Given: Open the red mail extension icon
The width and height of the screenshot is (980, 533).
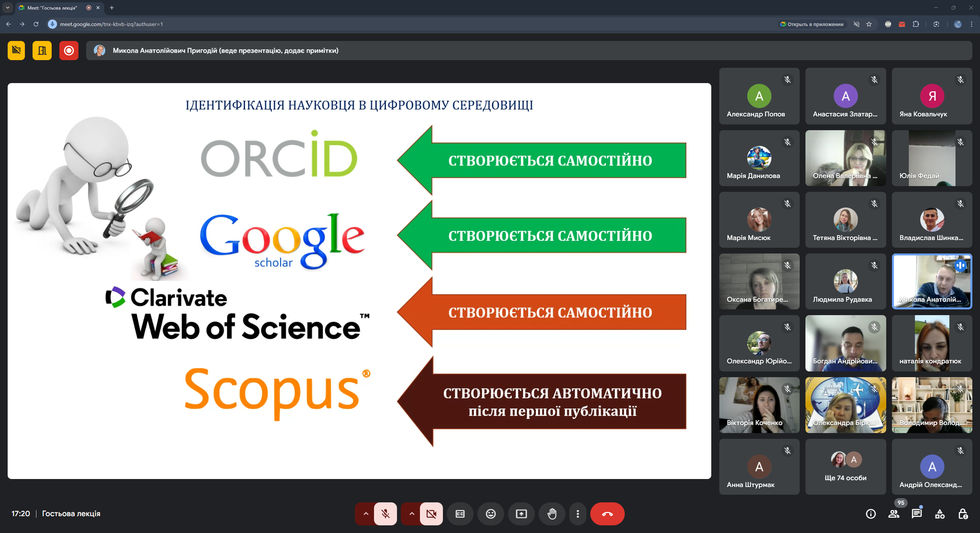Looking at the screenshot, I should click(x=902, y=24).
